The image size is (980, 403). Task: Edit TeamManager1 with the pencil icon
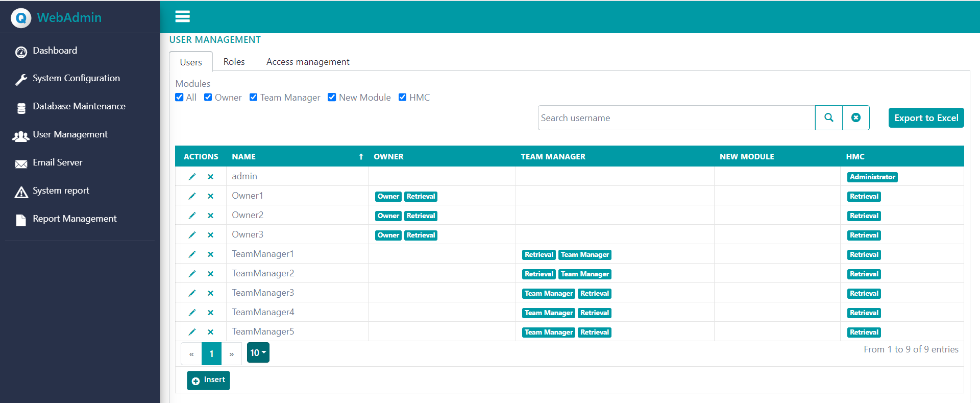pos(192,254)
